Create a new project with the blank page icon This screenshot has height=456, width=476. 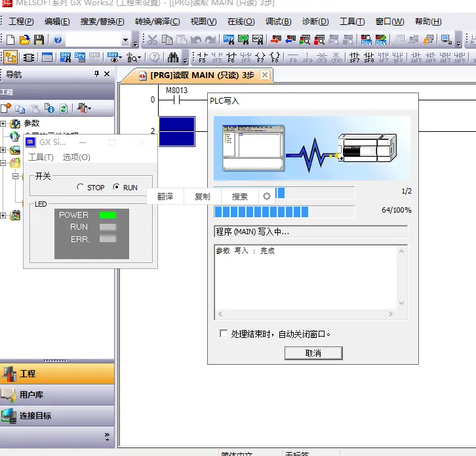(10, 40)
